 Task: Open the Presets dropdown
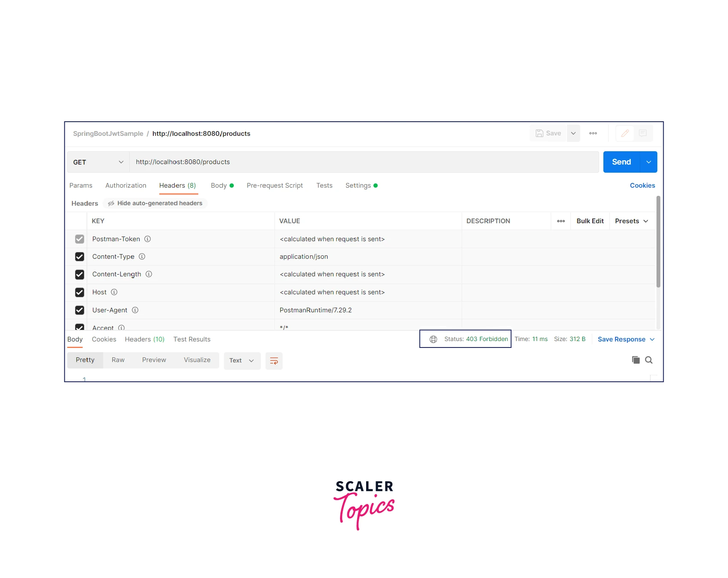click(x=632, y=221)
